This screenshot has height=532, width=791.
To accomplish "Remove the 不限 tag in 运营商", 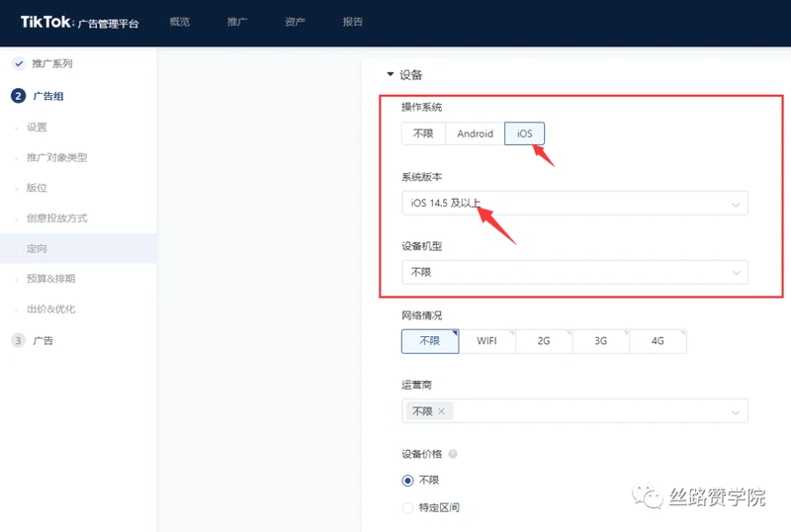I will coord(441,411).
